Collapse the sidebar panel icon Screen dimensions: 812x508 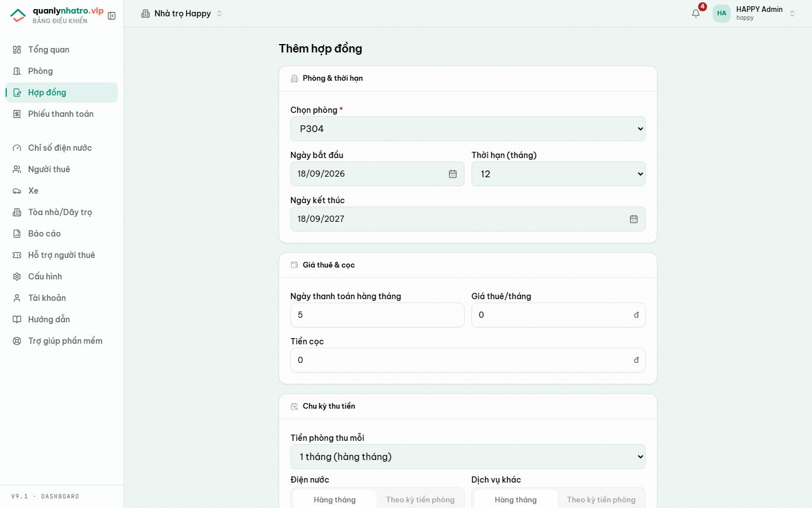pyautogui.click(x=112, y=16)
